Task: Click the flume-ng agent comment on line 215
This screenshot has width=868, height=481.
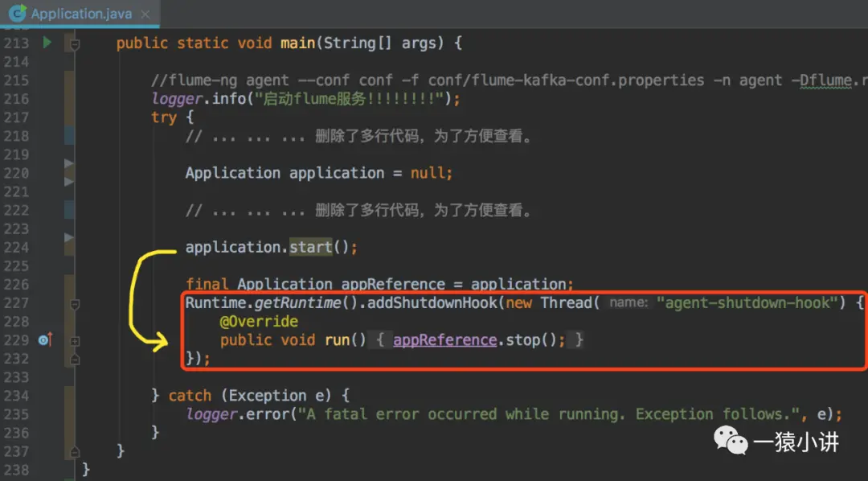Action: coord(510,80)
